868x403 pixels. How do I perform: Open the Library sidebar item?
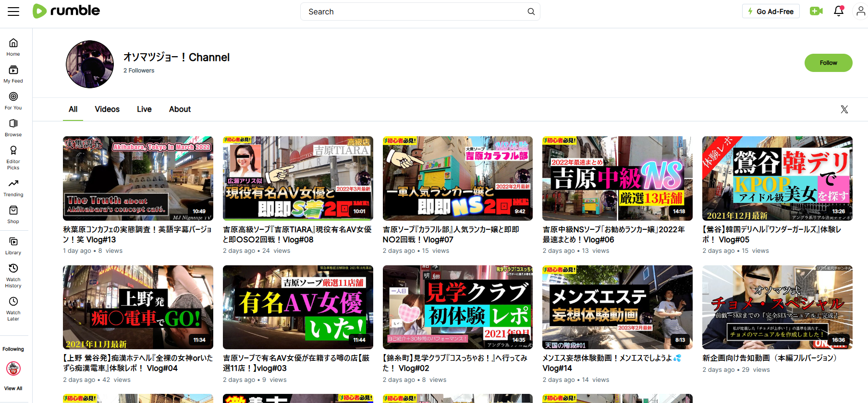[13, 245]
